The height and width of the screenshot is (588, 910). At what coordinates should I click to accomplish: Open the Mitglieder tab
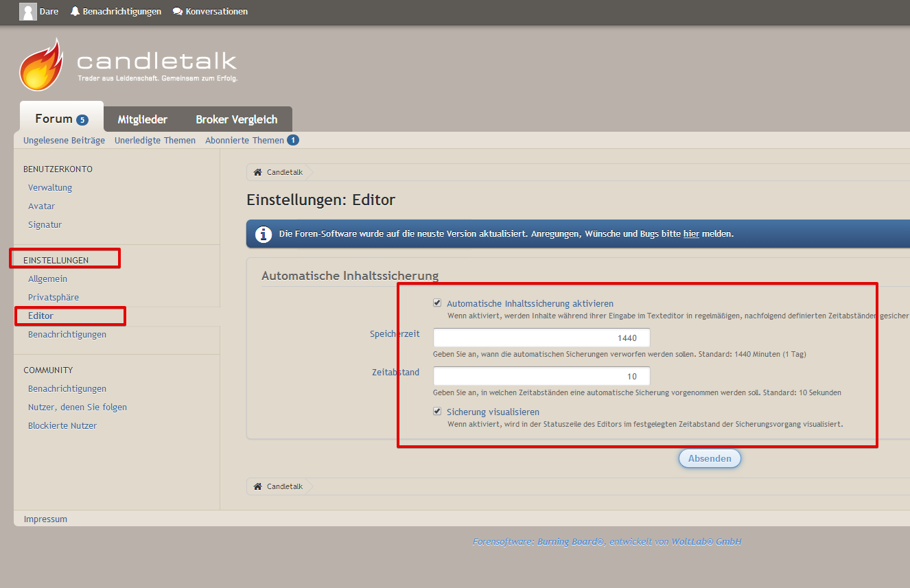click(142, 119)
